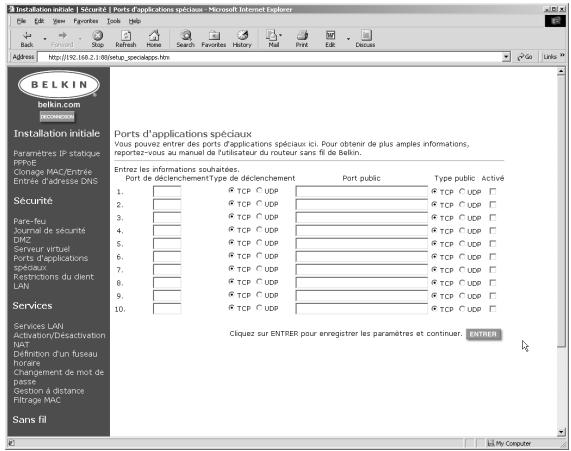Click trigger port field for row 8

point(167,283)
